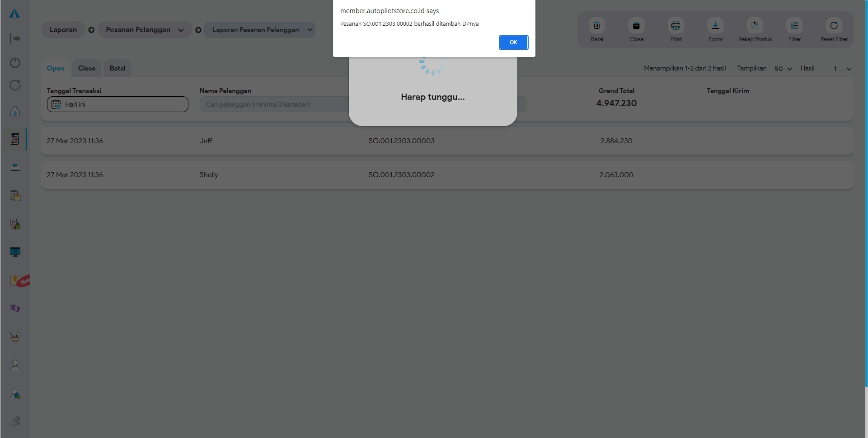Image resolution: width=868 pixels, height=438 pixels.
Task: Open the Filter options
Action: coord(794,26)
